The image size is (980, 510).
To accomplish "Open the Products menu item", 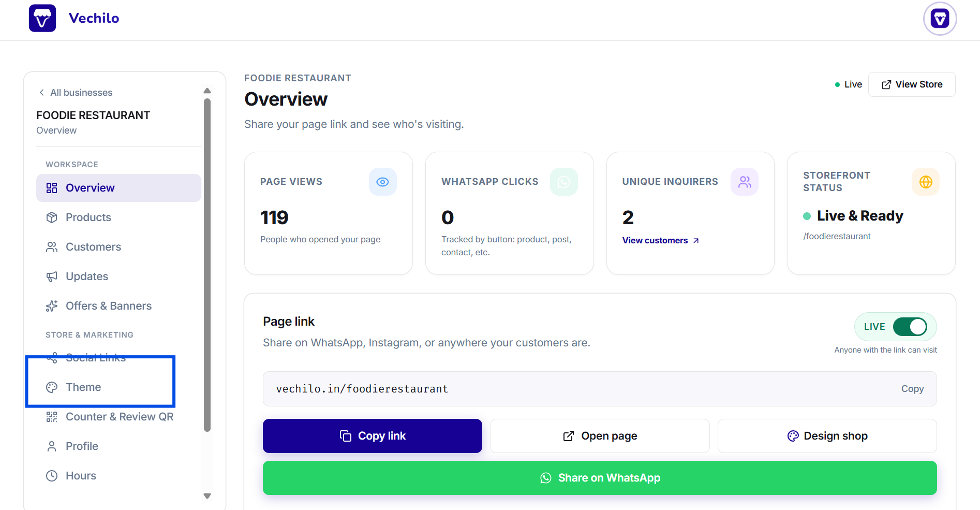I will 118,217.
